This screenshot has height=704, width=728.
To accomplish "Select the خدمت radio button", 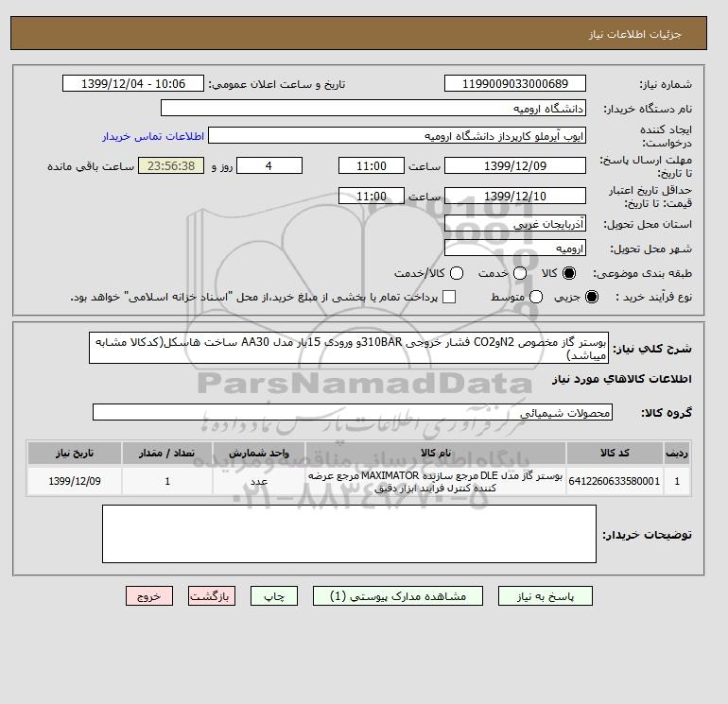I will coord(520,273).
